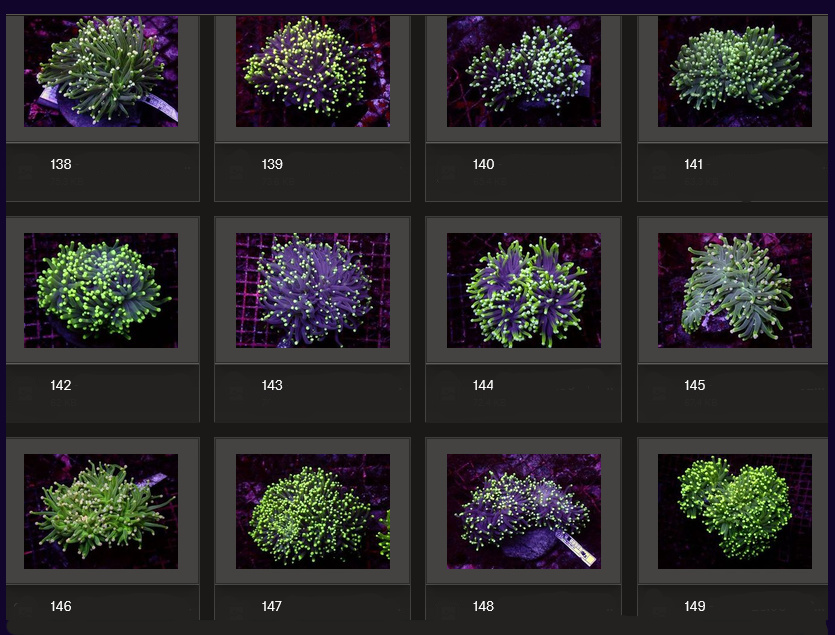Select the label text "140"
835x635 pixels.
[x=484, y=164]
